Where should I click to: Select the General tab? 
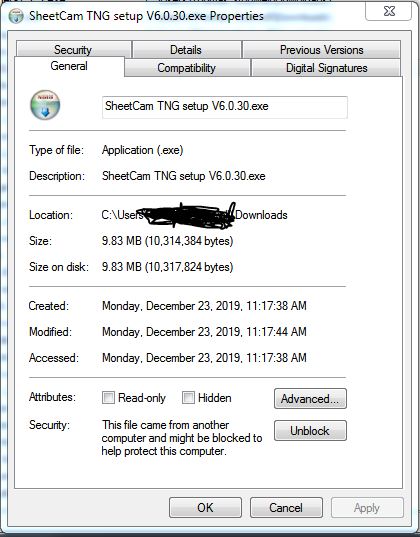(69, 66)
